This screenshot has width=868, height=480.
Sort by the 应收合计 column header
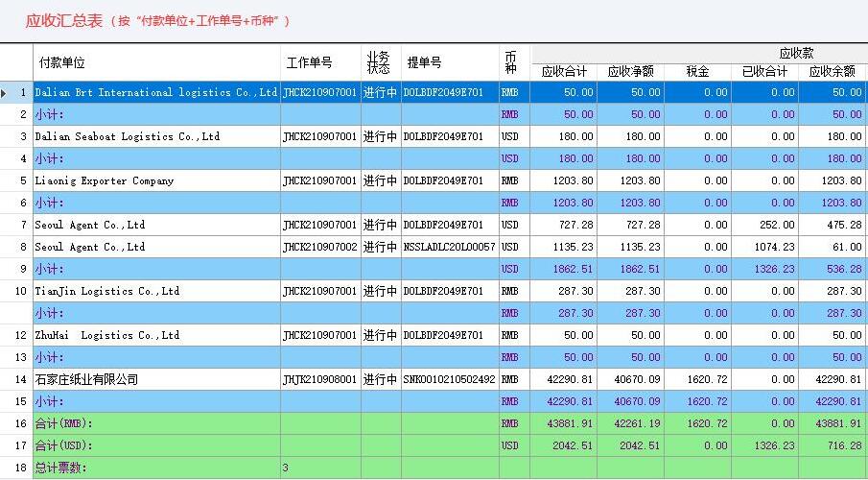(x=564, y=71)
